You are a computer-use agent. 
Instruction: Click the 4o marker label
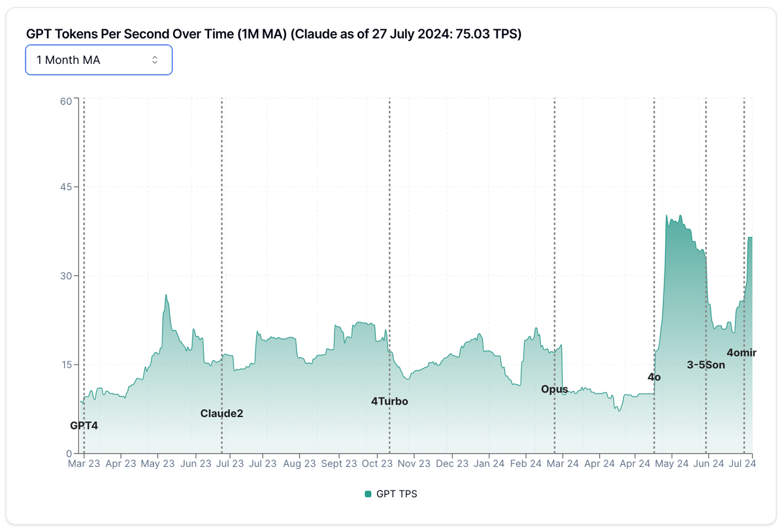654,377
